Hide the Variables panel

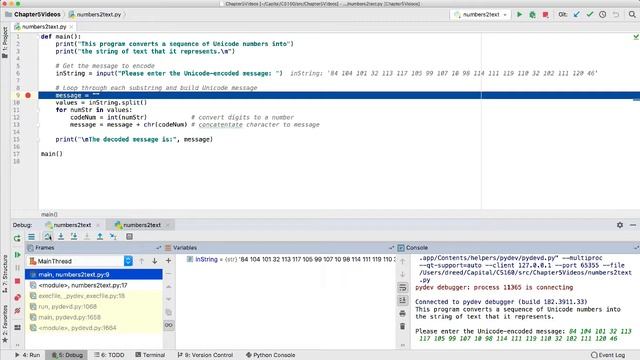click(x=391, y=248)
